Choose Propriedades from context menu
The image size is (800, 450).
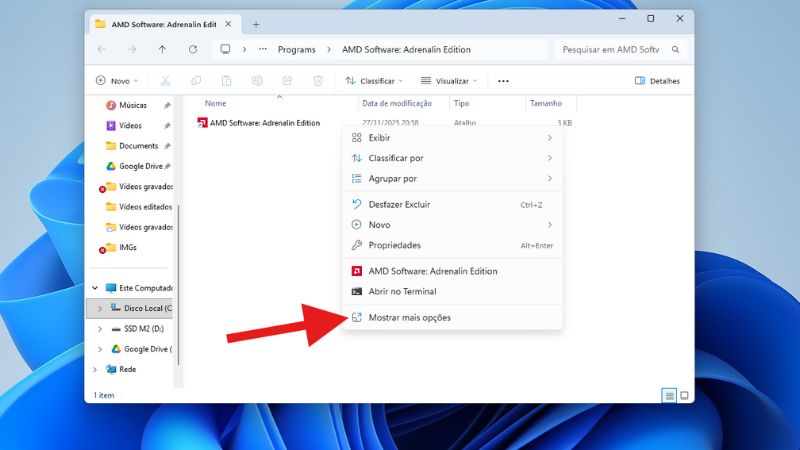coord(394,245)
